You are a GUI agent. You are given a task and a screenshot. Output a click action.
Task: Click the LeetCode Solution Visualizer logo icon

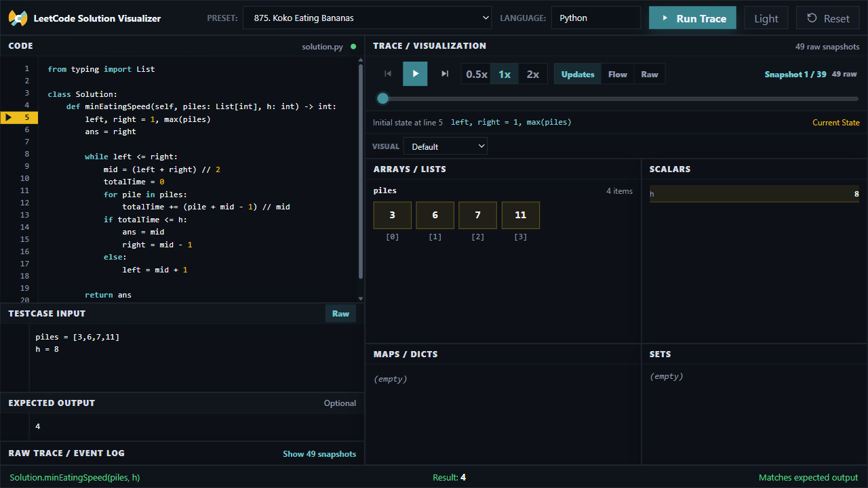coord(18,18)
